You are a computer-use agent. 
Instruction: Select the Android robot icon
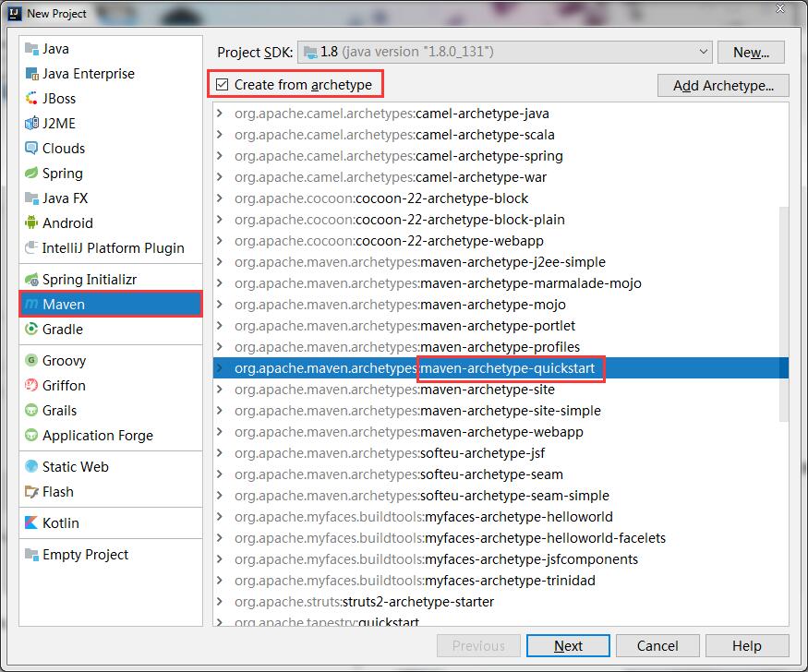tap(31, 223)
